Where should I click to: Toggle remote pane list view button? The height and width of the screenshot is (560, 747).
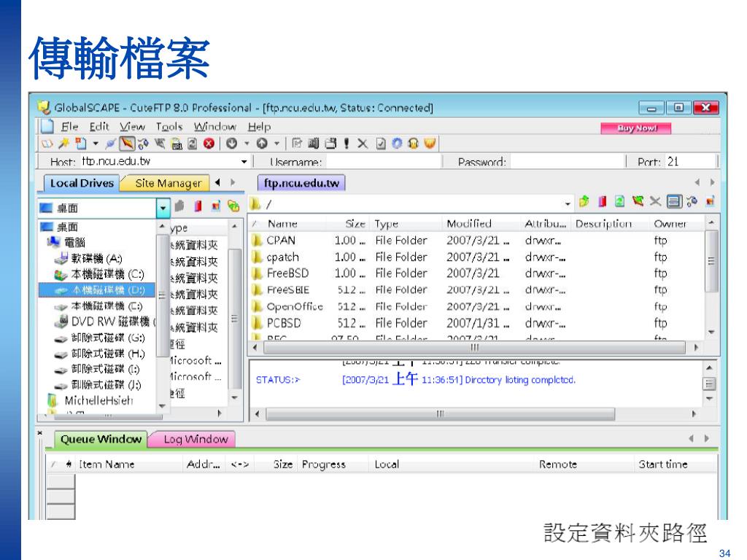(673, 201)
